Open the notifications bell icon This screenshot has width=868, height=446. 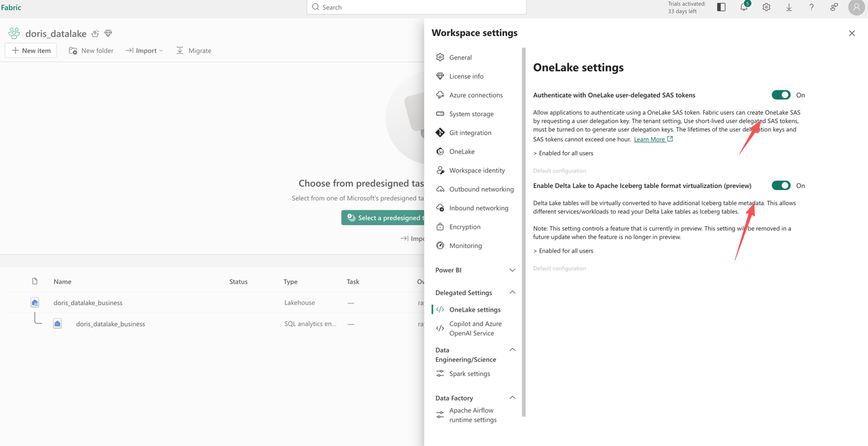[743, 7]
